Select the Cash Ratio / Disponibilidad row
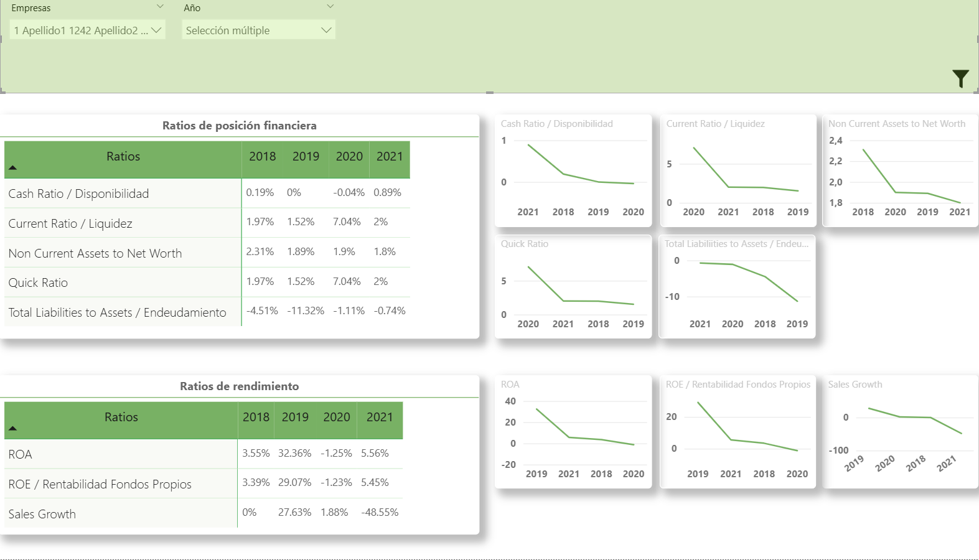The image size is (979, 560). tap(78, 194)
